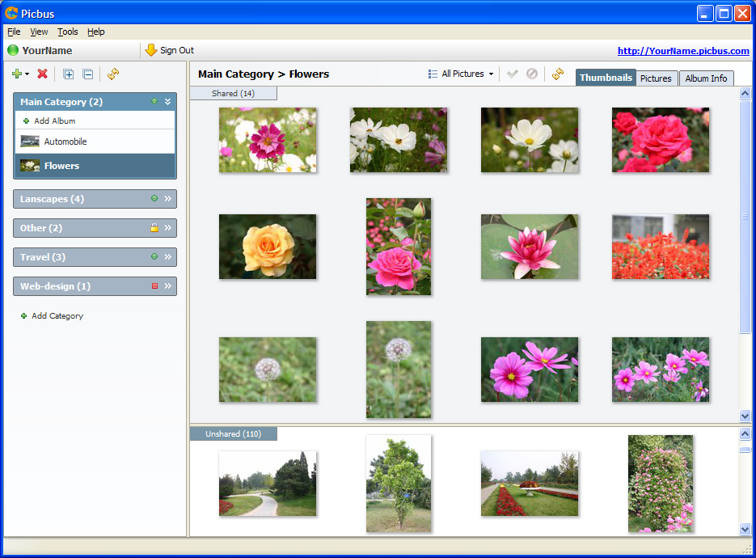Expand the Travel category chevron
Viewport: 756px width, 558px height.
pos(168,256)
